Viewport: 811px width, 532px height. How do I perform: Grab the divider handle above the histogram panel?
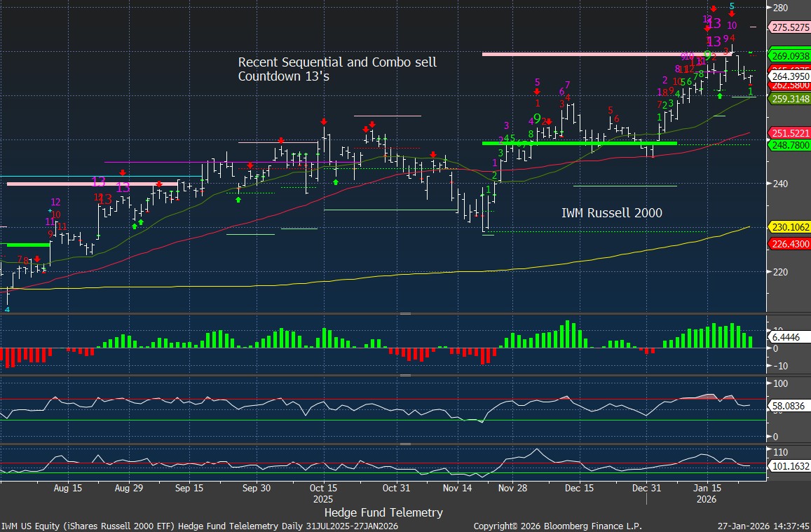tap(404, 315)
